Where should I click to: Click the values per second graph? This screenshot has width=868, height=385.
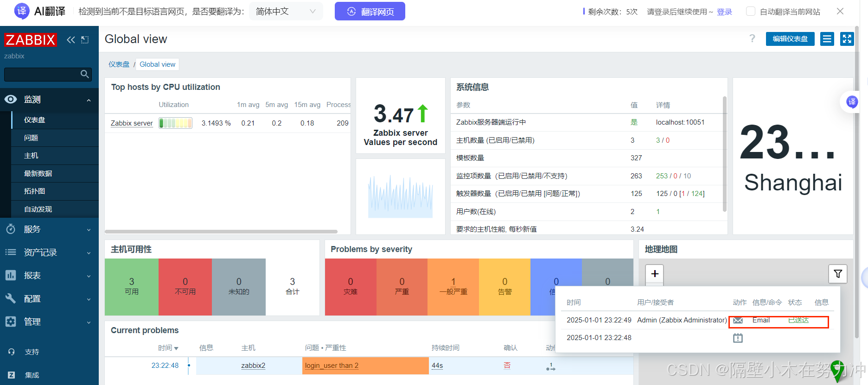click(401, 196)
